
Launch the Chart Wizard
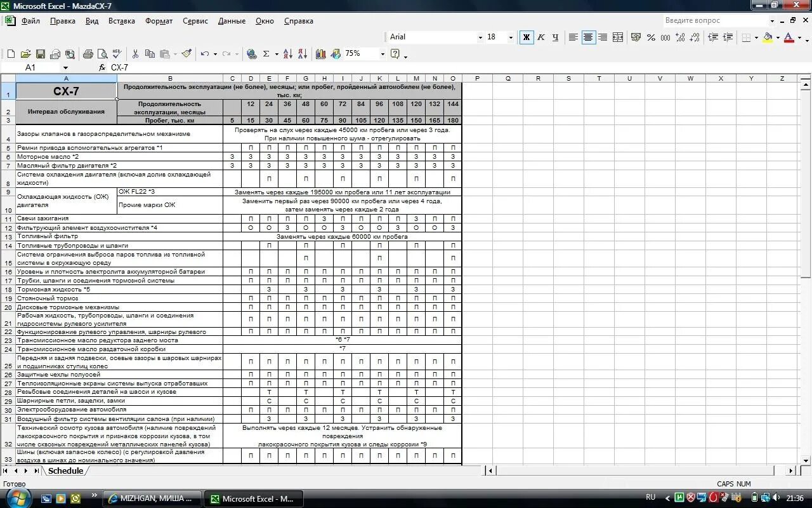tap(321, 54)
